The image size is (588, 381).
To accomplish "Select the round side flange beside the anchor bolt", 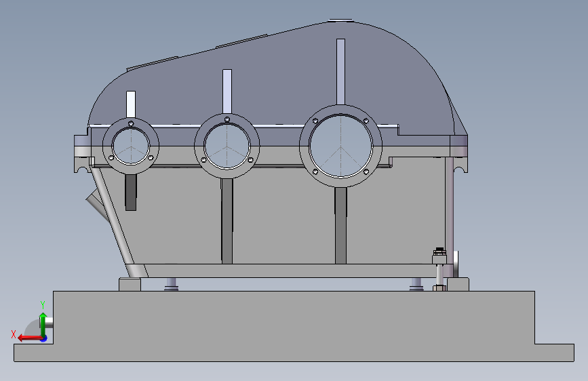I will [x=456, y=264].
